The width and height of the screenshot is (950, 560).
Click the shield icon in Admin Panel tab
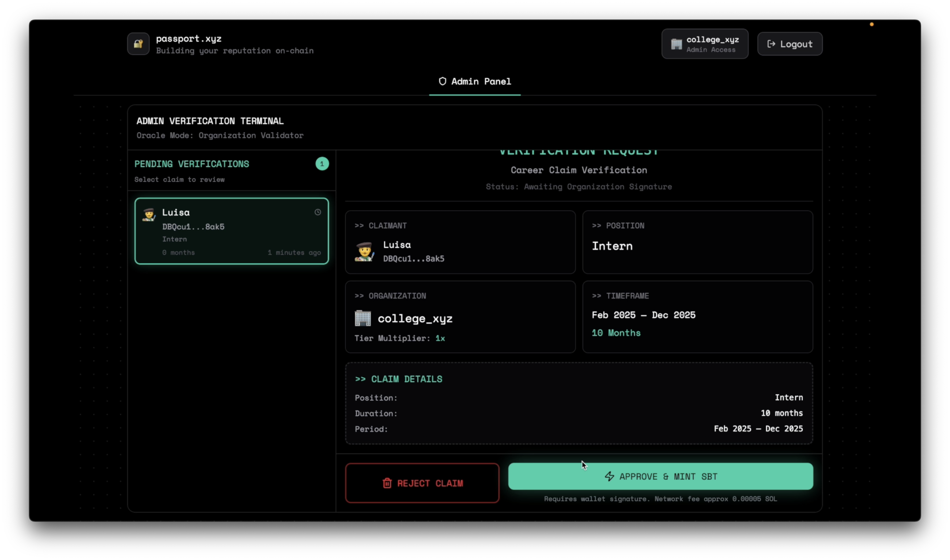[442, 81]
